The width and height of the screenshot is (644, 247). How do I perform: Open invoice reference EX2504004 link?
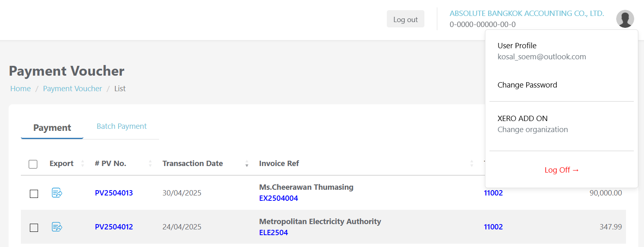[x=278, y=198]
